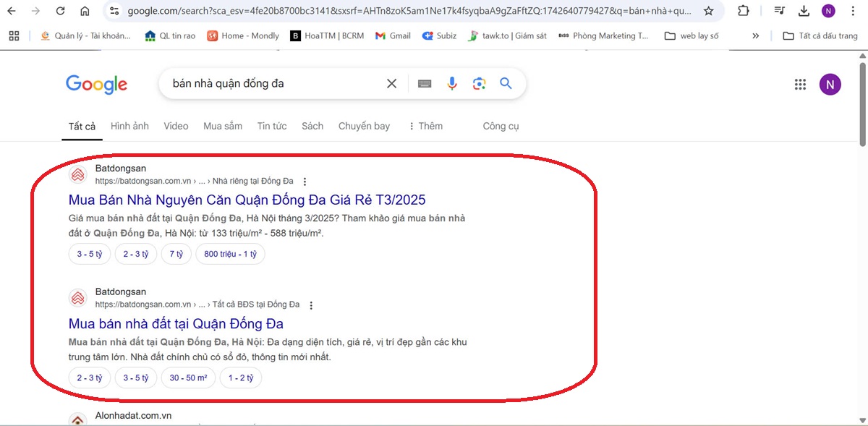Open the on-screen keyboard input tool
The height and width of the screenshot is (426, 868).
click(425, 84)
